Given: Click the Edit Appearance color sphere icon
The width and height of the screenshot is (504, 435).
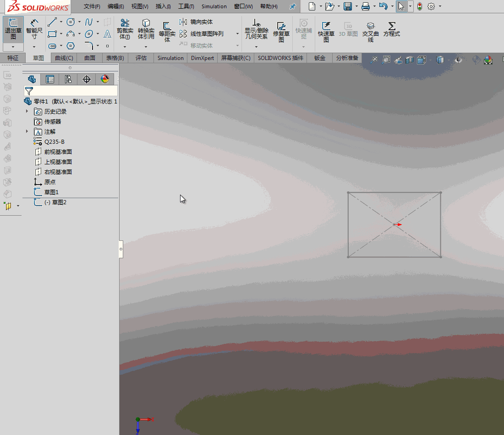Looking at the screenshot, I should click(x=488, y=60).
